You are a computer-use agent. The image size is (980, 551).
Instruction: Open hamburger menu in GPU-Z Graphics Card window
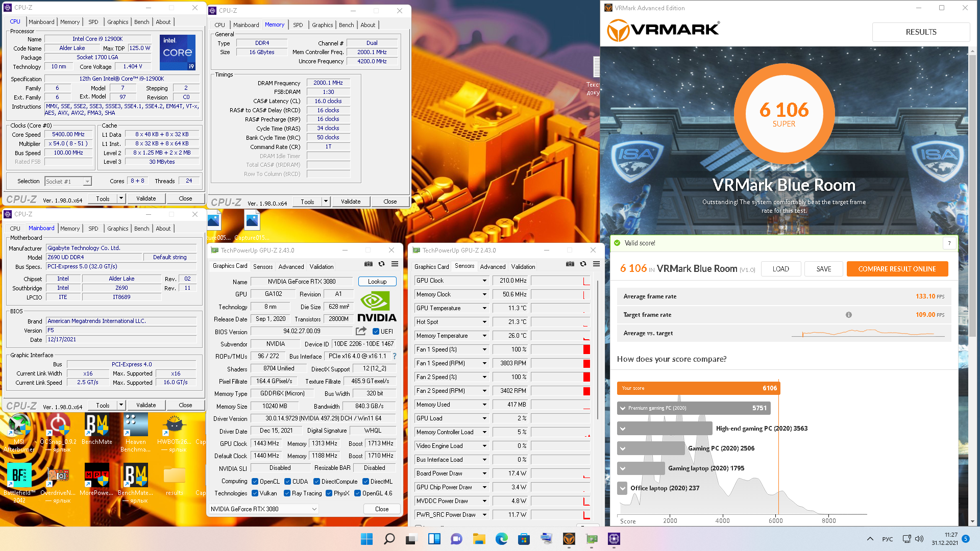[395, 264]
